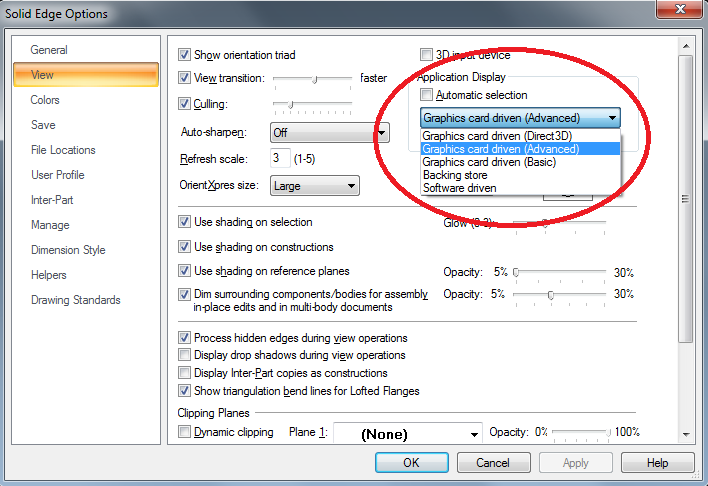Click the OK button
The width and height of the screenshot is (708, 486).
tap(412, 463)
